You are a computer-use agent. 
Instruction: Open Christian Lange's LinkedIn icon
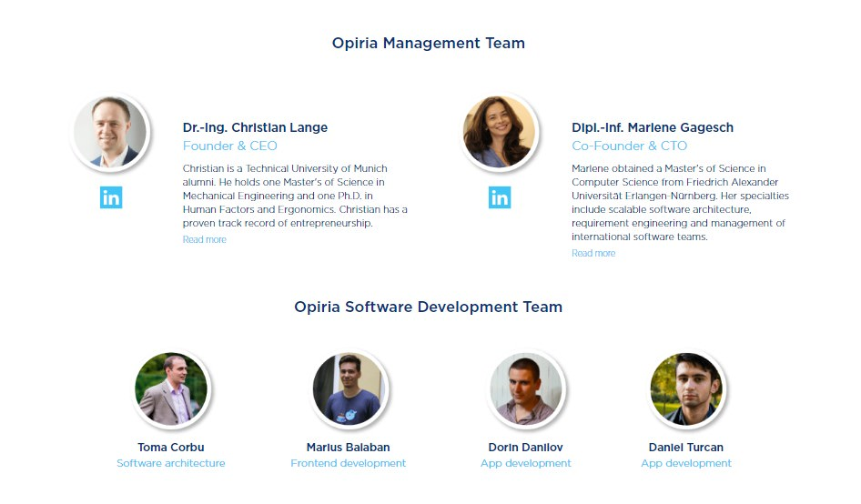point(111,197)
